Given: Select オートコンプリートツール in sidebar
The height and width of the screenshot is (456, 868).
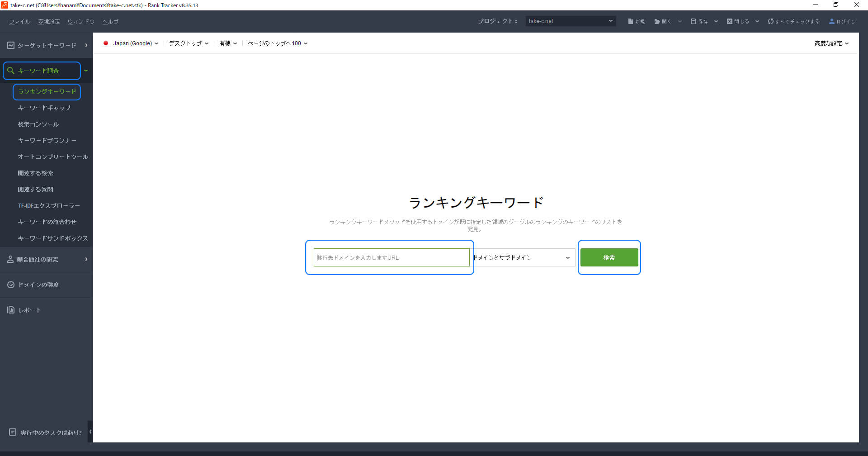Looking at the screenshot, I should [x=53, y=157].
